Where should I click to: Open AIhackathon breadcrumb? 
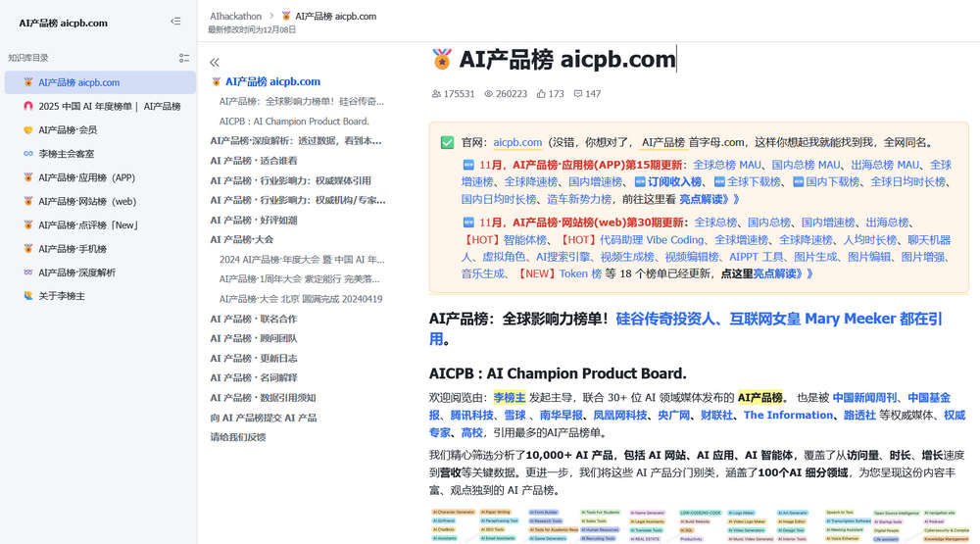pyautogui.click(x=235, y=17)
